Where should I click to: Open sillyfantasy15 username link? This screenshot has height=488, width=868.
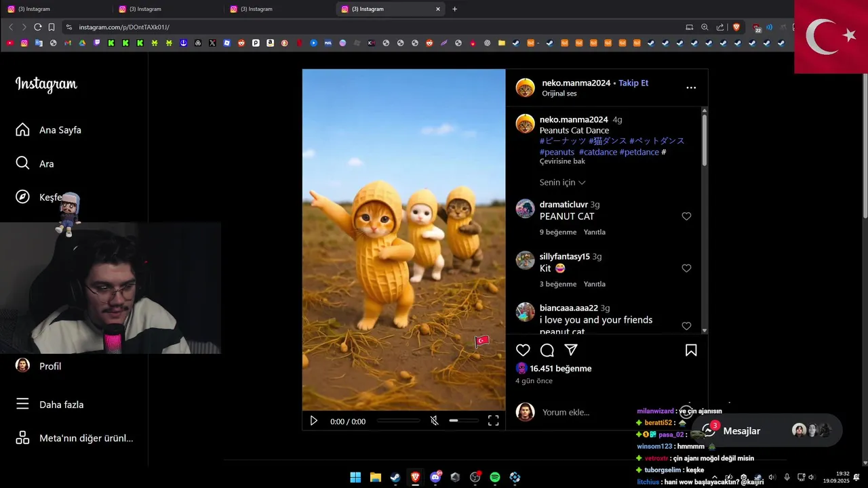click(564, 256)
